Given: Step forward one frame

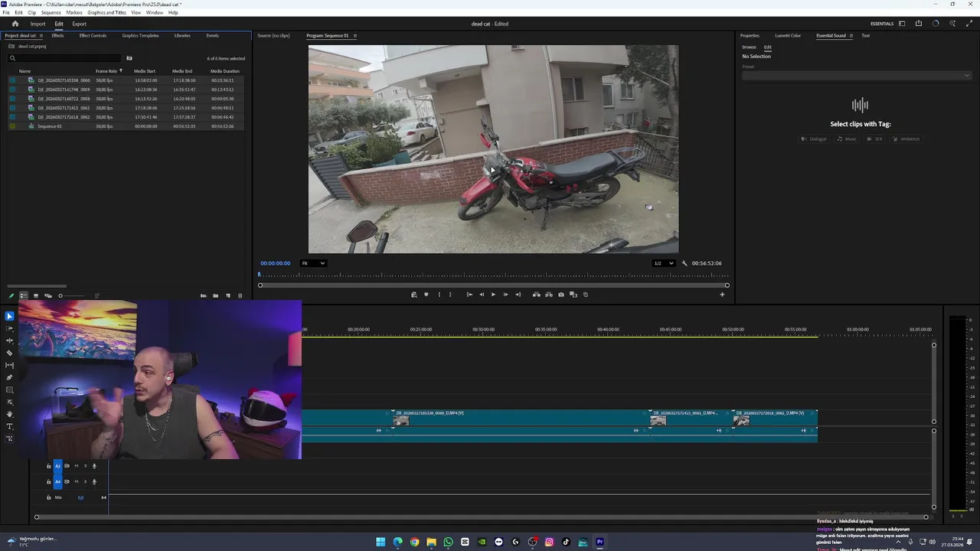Looking at the screenshot, I should click(x=505, y=295).
